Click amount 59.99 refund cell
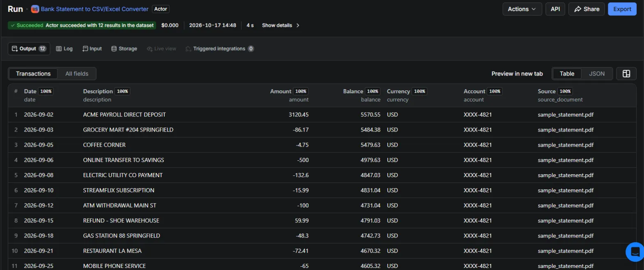The image size is (644, 270). (x=302, y=221)
